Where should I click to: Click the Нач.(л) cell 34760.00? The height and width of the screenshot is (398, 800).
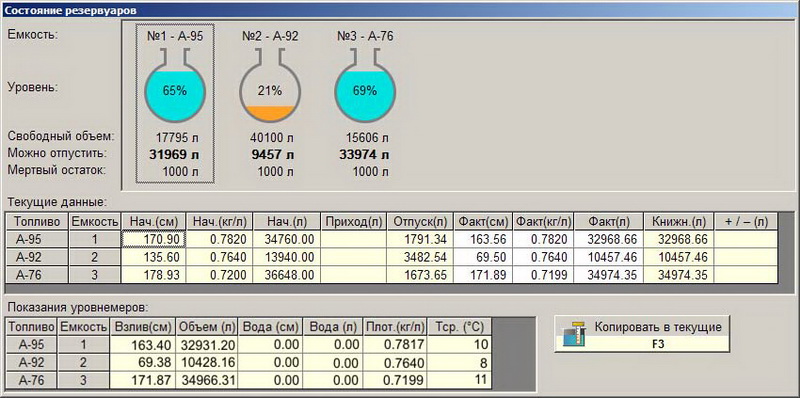click(287, 239)
